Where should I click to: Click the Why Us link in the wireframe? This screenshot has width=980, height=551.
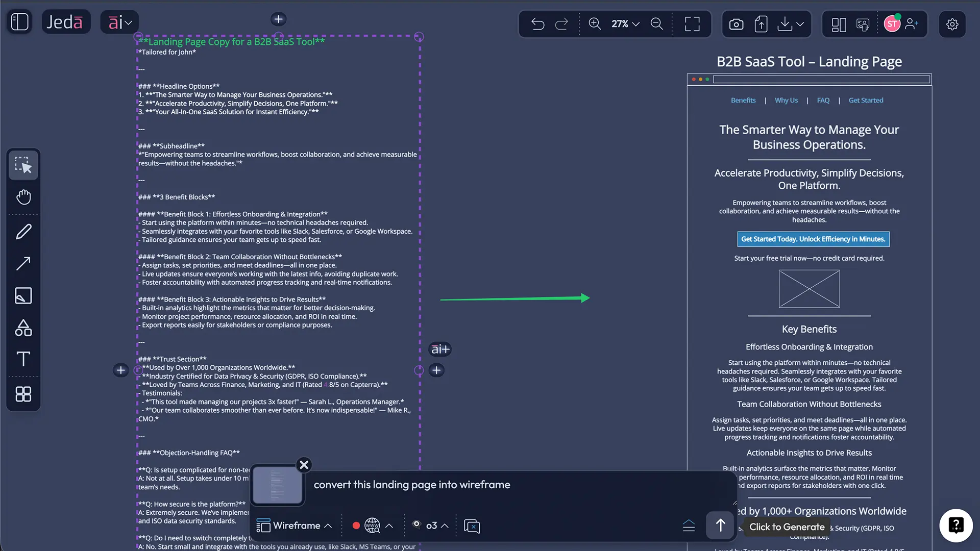[786, 101]
